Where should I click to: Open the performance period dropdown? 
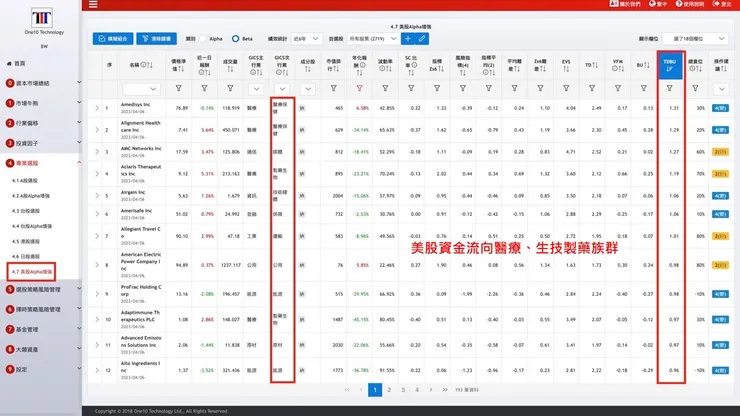[x=306, y=39]
